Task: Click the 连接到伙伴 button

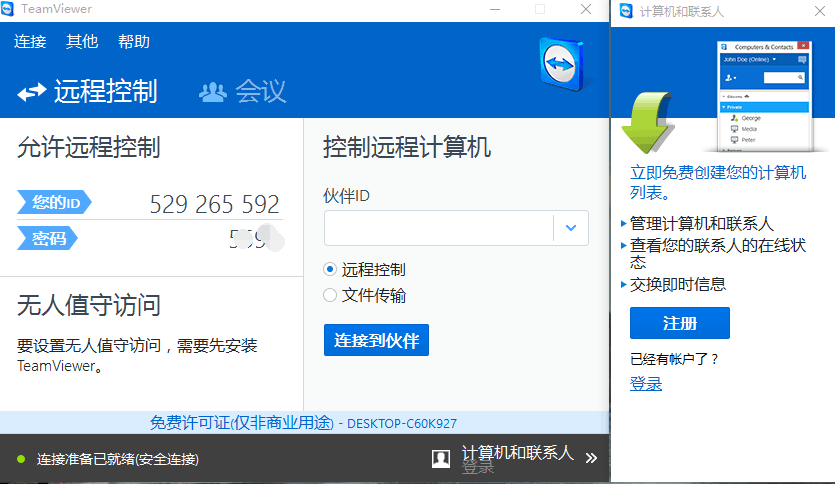Action: pos(376,339)
